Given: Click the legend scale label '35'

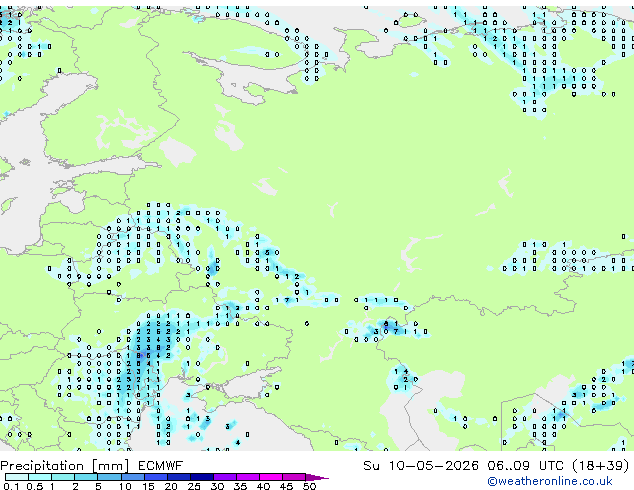Looking at the screenshot, I should (x=240, y=486).
